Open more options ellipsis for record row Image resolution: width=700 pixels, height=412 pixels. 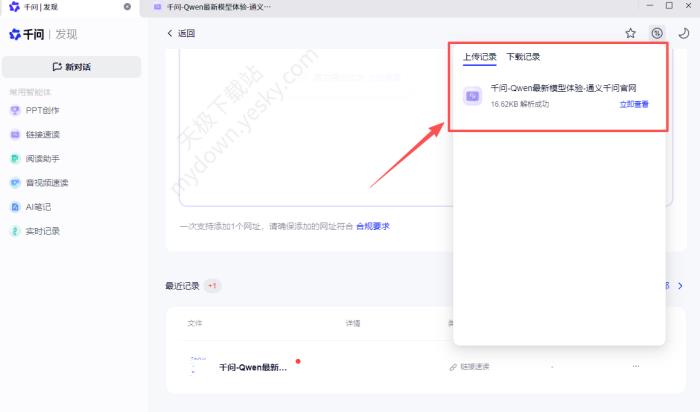(x=635, y=367)
